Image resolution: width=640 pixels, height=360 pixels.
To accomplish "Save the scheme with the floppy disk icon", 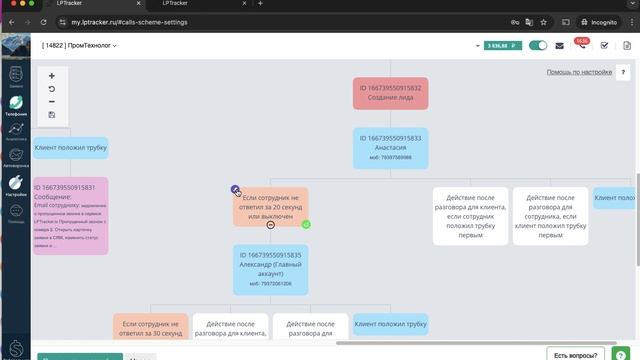I will [52, 115].
